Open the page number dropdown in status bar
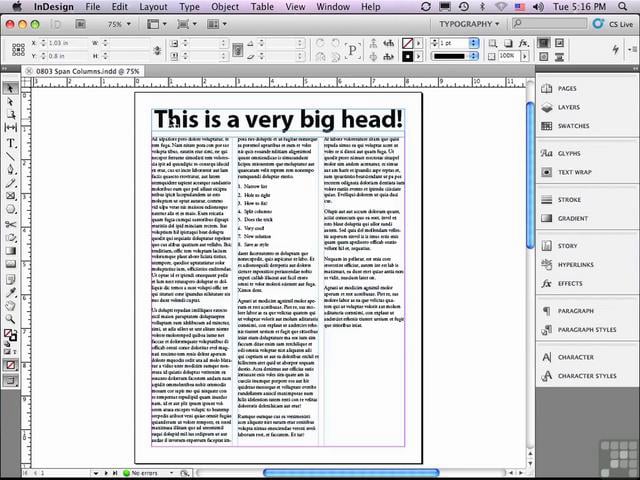This screenshot has width=640, height=480. 96,473
